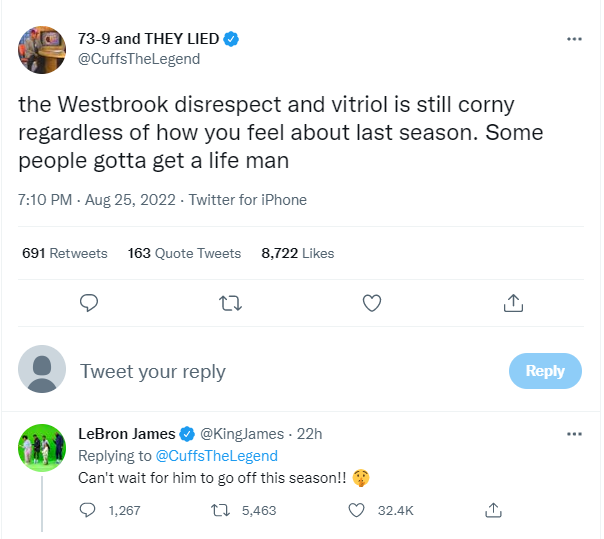Image resolution: width=604 pixels, height=539 pixels.
Task: Show who gave the 8,722 Likes
Action: pyautogui.click(x=297, y=253)
